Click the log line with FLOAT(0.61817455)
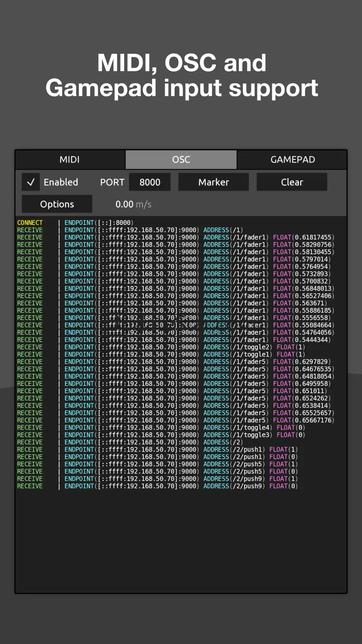The image size is (362, 644). pos(175,237)
